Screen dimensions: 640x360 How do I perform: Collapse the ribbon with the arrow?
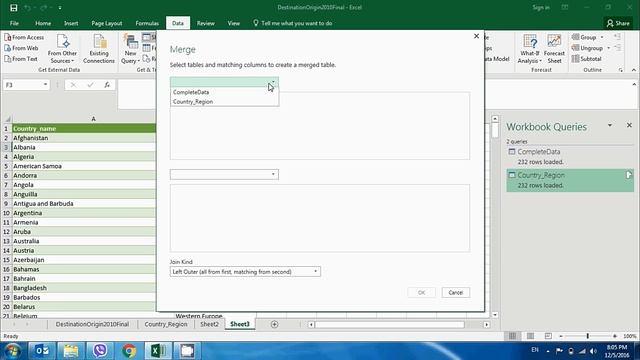[x=633, y=70]
